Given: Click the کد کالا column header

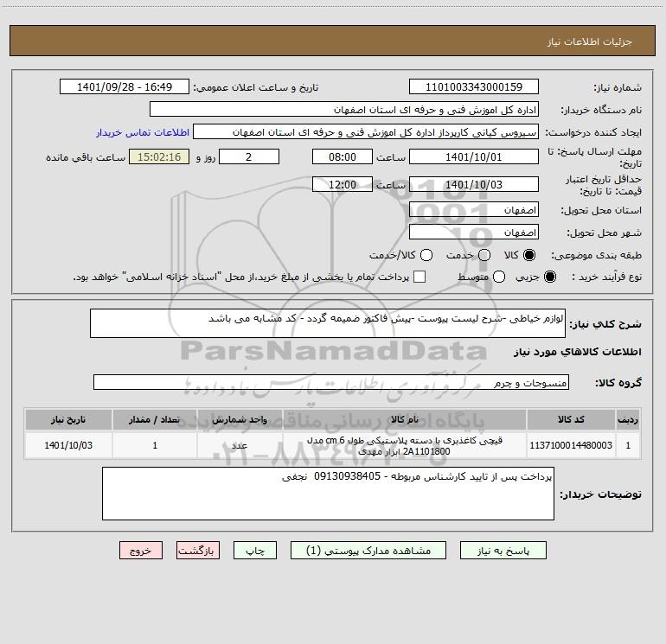Looking at the screenshot, I should (571, 419).
